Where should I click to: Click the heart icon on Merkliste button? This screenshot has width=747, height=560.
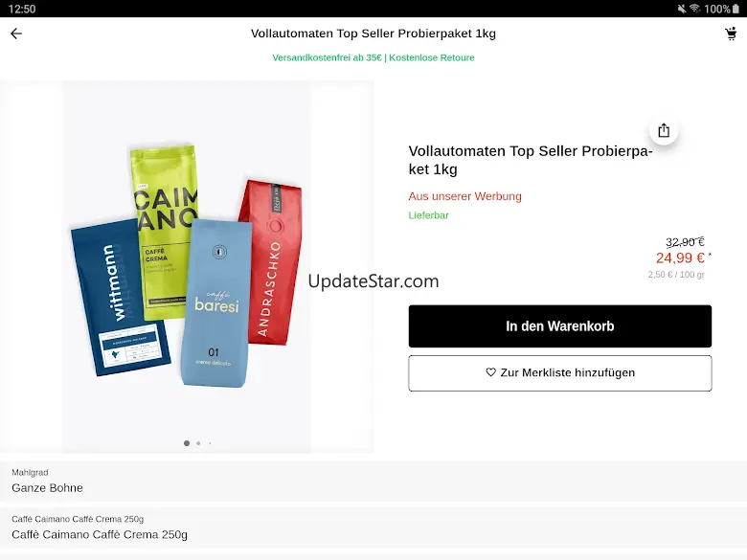coord(490,372)
